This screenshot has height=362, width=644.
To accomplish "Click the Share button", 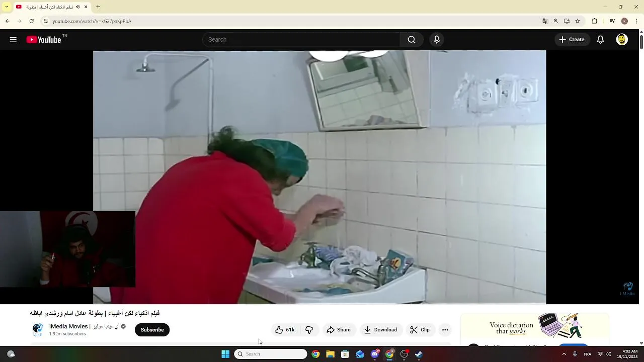I will tap(339, 330).
